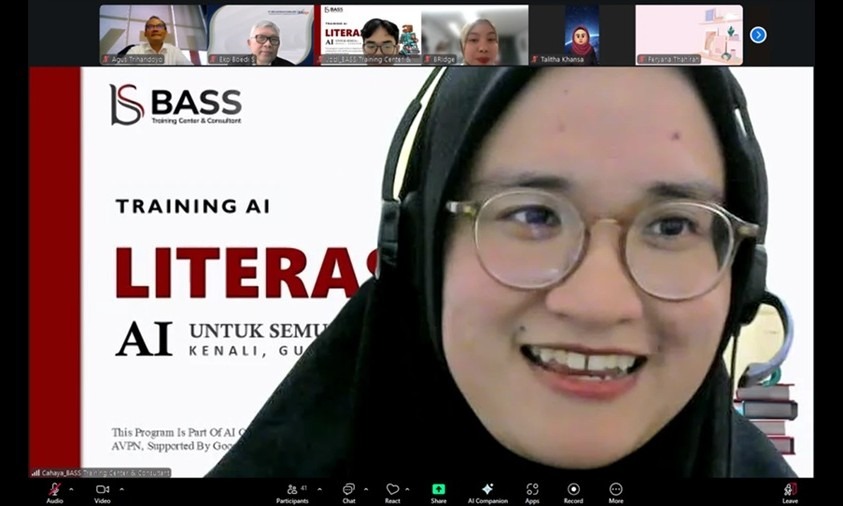This screenshot has height=506, width=843.
Task: Open the AI Companion
Action: point(487,489)
